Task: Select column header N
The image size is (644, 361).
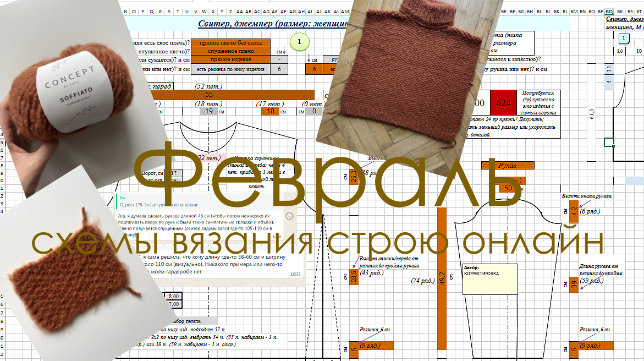Action: coord(126,12)
